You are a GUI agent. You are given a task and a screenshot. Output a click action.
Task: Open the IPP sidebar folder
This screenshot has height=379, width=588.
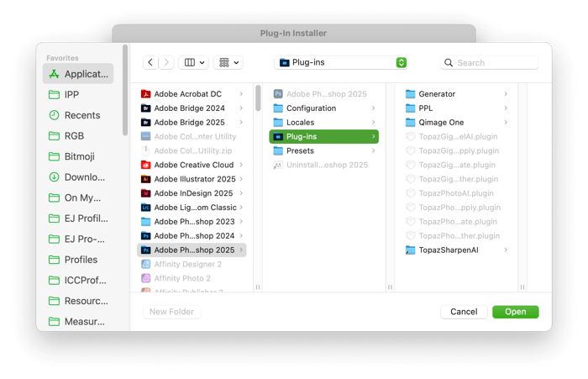tap(78, 95)
